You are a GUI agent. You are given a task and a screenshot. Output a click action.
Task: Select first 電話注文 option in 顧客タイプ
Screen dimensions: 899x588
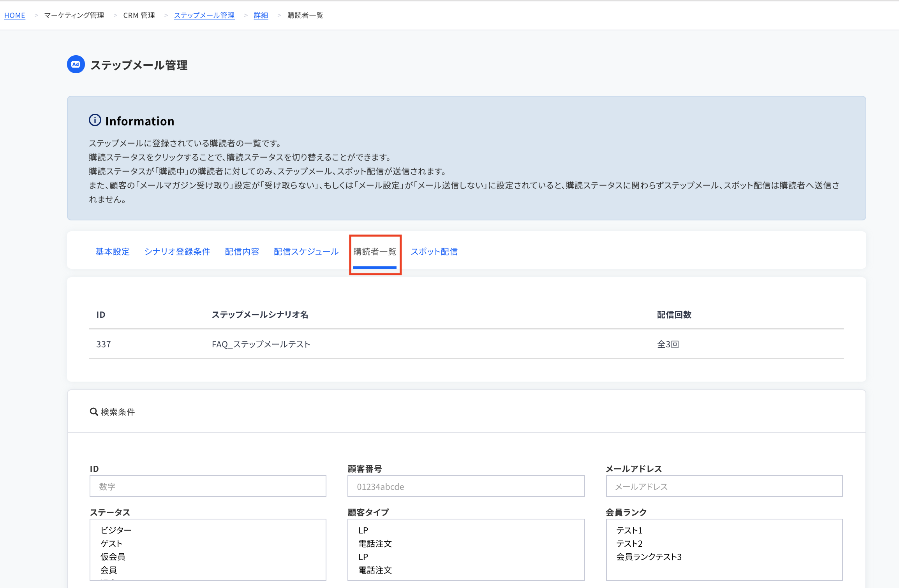pyautogui.click(x=375, y=543)
